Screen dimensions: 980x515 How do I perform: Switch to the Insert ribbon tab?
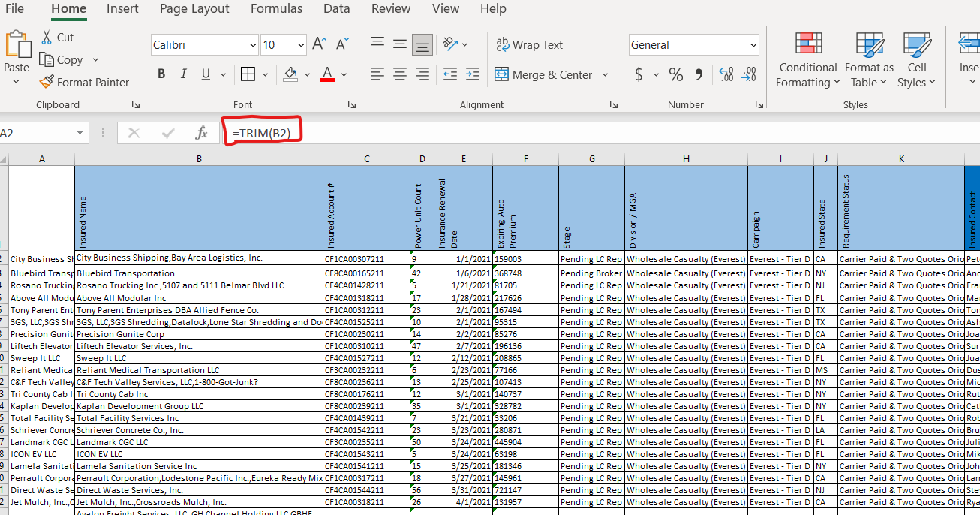(x=122, y=8)
